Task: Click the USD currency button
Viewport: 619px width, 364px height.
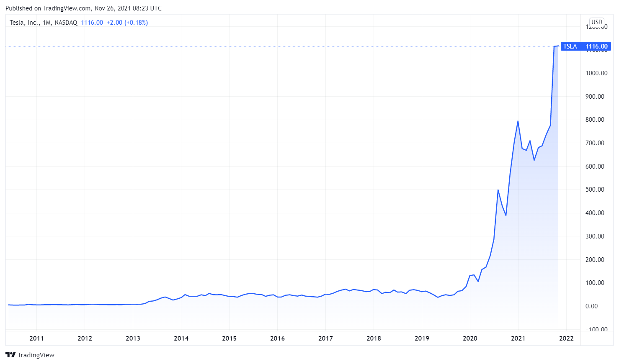Action: 597,22
